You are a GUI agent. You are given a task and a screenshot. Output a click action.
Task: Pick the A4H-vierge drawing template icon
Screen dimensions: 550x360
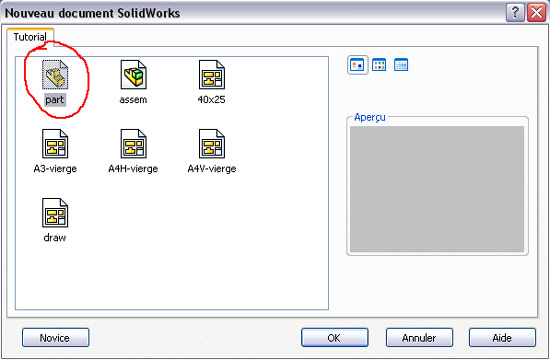[x=134, y=144]
